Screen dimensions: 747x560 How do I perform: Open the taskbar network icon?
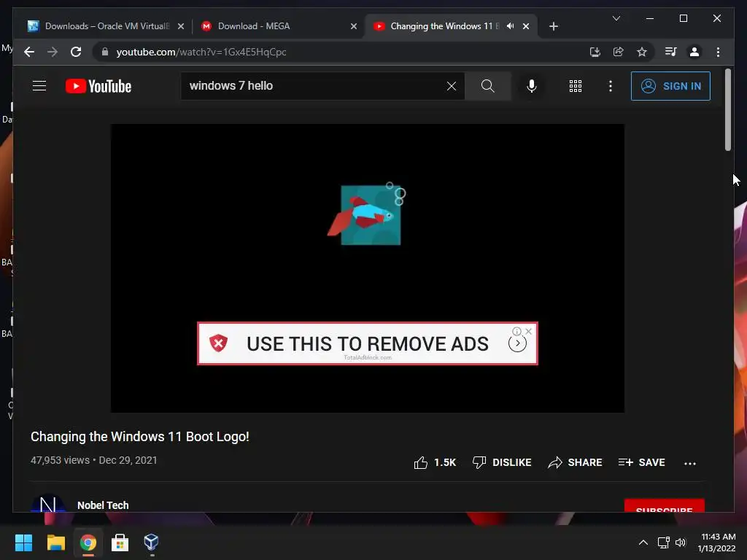click(663, 542)
